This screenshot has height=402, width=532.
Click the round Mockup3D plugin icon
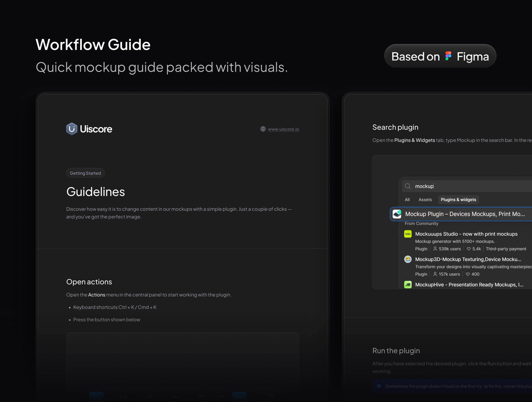pos(408,259)
